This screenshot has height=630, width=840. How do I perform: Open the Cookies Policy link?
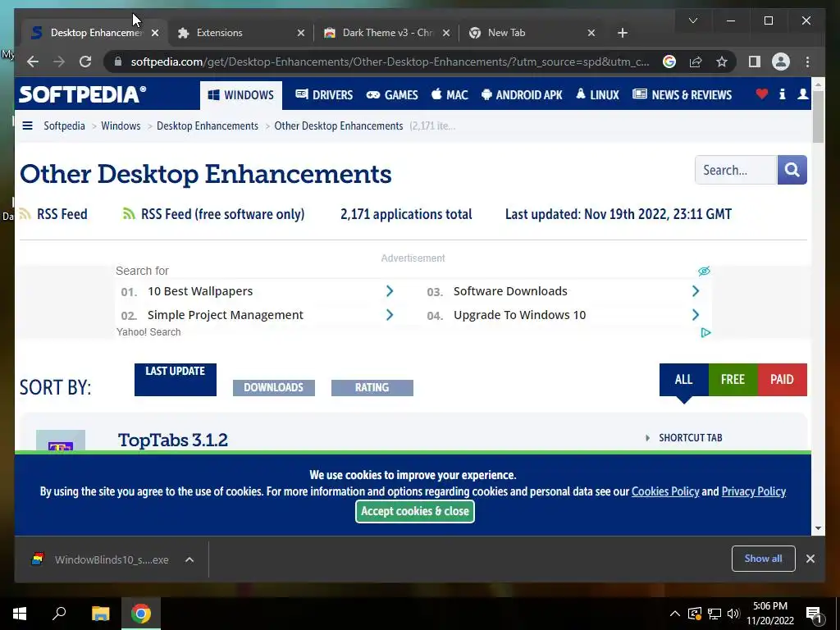(665, 491)
